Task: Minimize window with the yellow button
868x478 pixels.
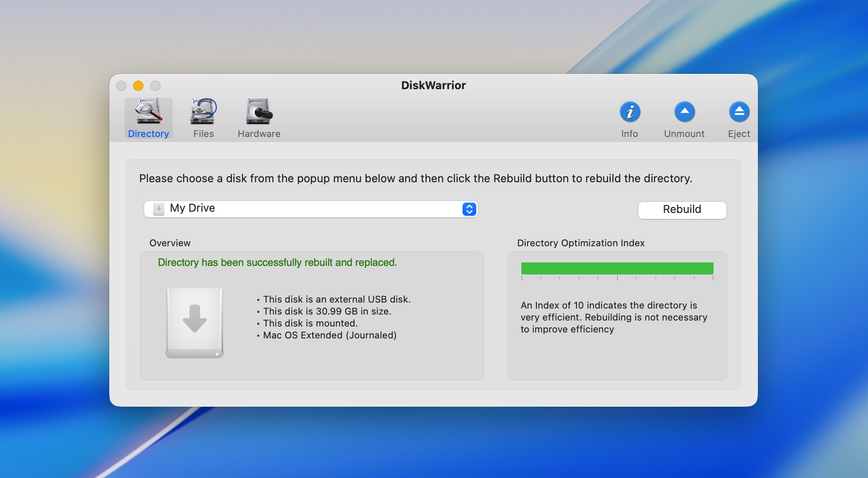Action: point(138,86)
